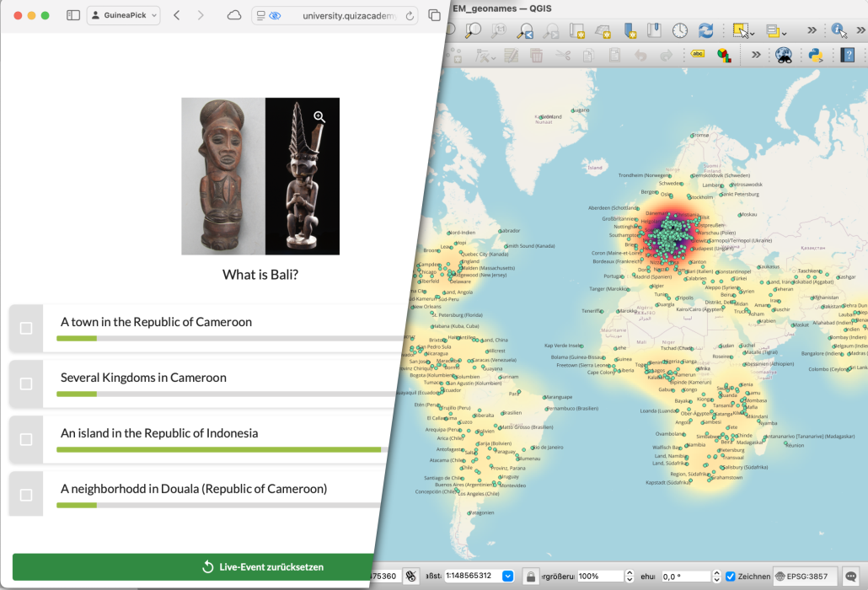Expand the map scale dropdown
868x590 pixels.
pos(507,577)
